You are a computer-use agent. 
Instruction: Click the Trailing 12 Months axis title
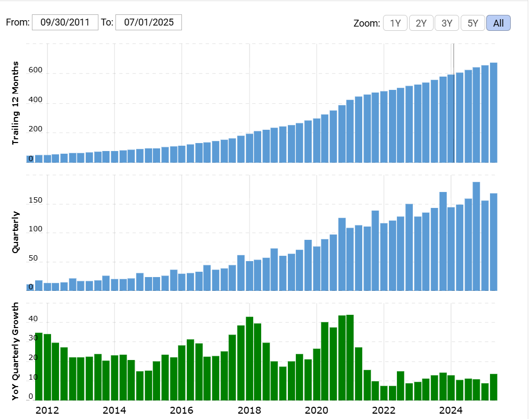[15, 103]
